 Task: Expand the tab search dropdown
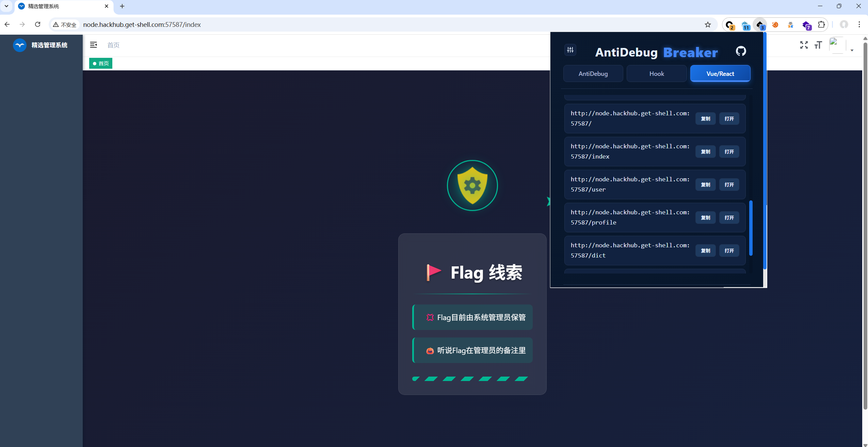(x=6, y=6)
